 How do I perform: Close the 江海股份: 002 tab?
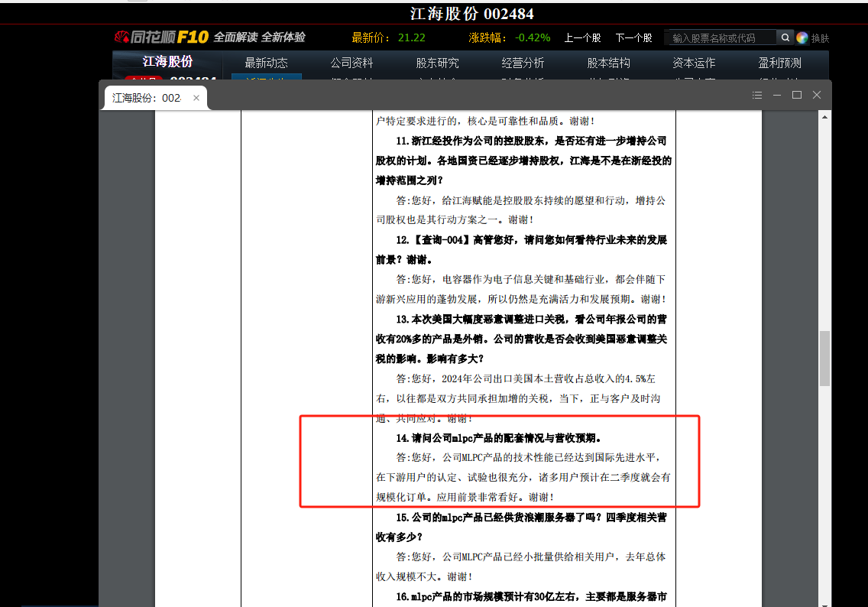pos(196,98)
